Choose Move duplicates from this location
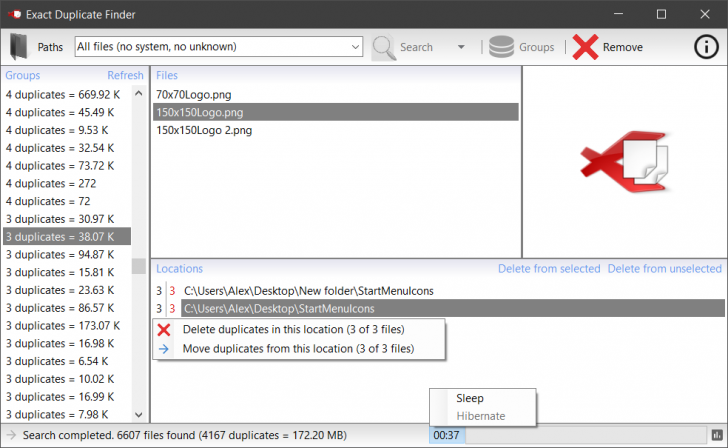 (298, 349)
